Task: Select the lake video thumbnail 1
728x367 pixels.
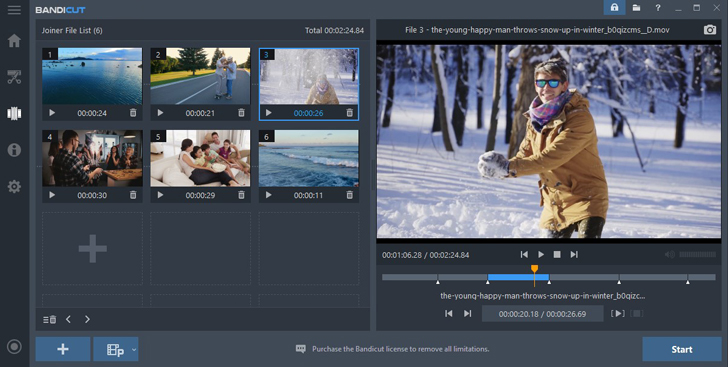Action: tap(92, 76)
